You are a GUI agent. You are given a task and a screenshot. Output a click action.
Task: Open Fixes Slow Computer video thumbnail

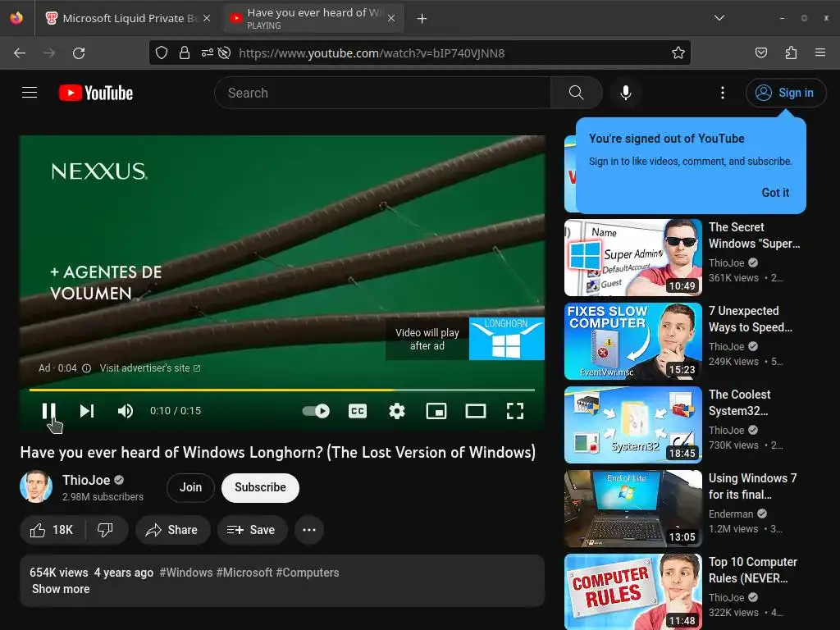pos(632,340)
